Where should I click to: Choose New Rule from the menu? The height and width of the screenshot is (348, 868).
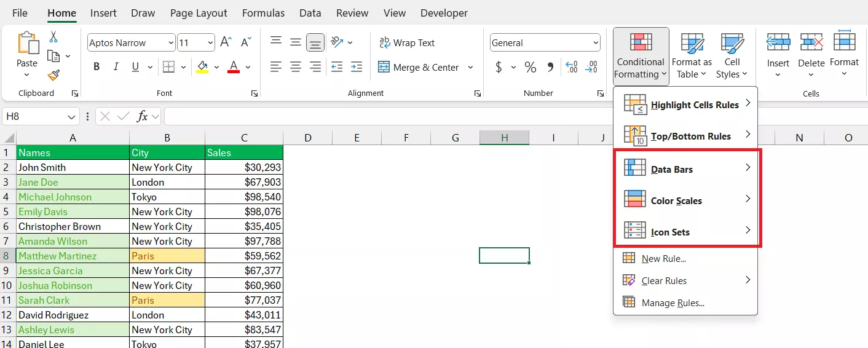(x=663, y=259)
